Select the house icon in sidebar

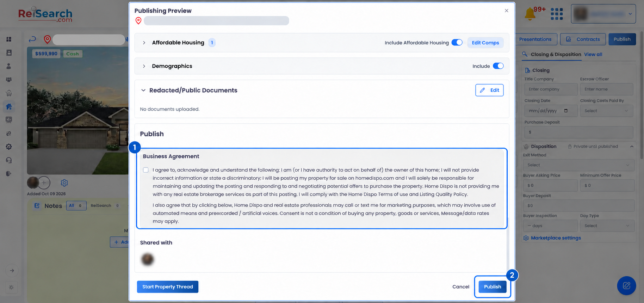[9, 106]
